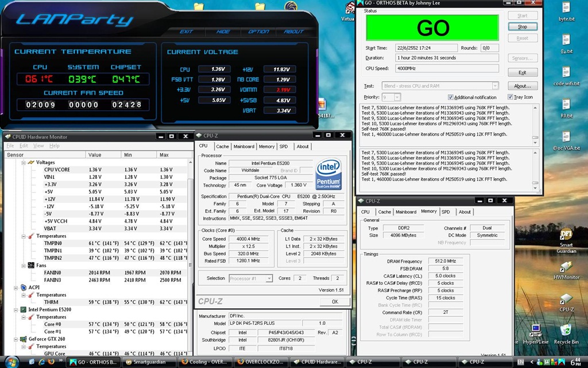The image size is (588, 368).
Task: Collapse the Intel Pentium E5200 node
Action: [x=16, y=310]
